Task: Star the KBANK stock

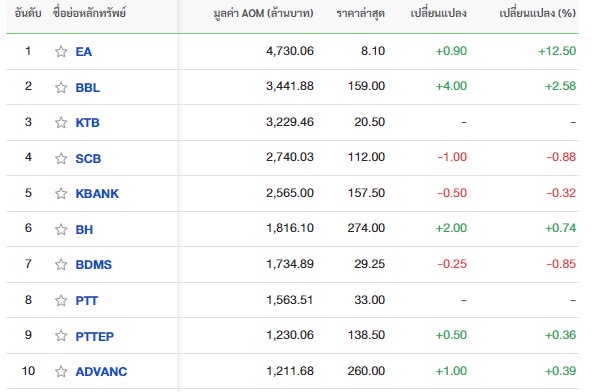Action: 61,194
